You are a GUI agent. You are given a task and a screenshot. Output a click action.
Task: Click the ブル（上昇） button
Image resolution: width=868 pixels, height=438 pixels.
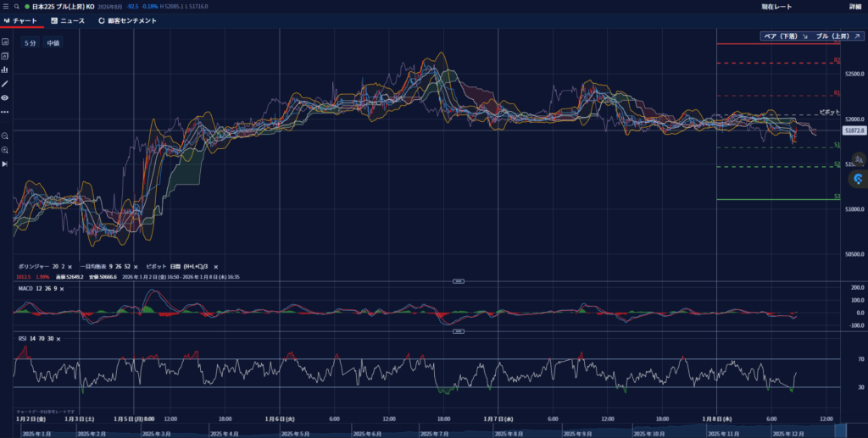837,37
